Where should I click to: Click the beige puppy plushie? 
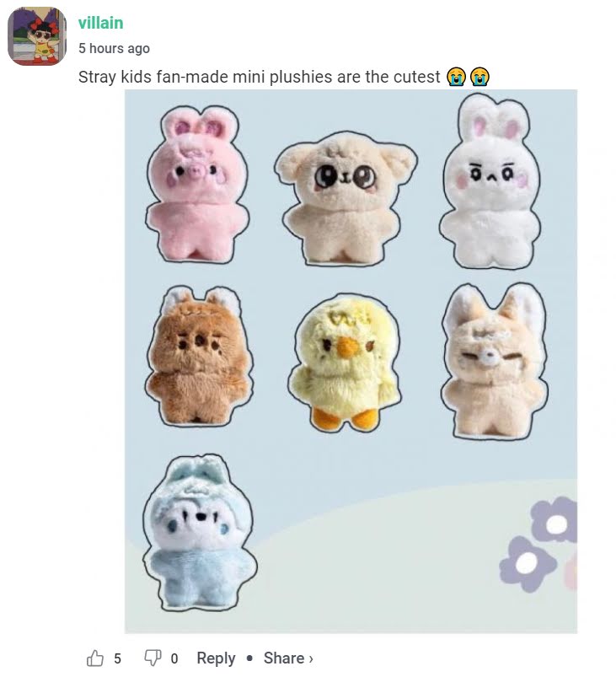(345, 199)
